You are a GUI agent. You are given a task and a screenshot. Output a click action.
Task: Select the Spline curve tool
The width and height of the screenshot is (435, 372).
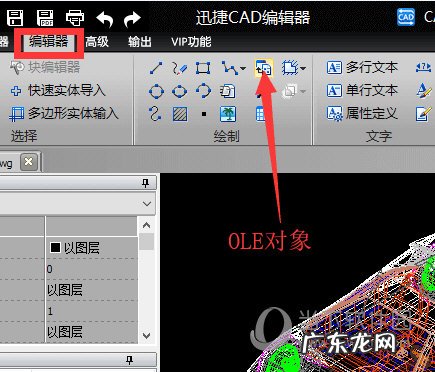[x=156, y=114]
